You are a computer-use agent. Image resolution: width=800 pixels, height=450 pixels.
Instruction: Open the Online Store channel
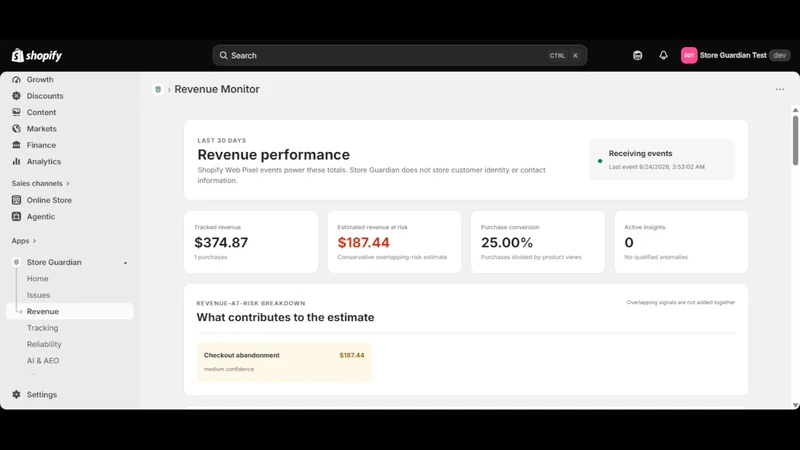point(49,200)
